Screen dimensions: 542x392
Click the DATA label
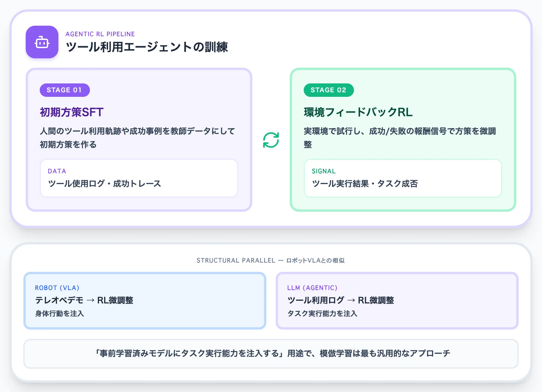57,171
